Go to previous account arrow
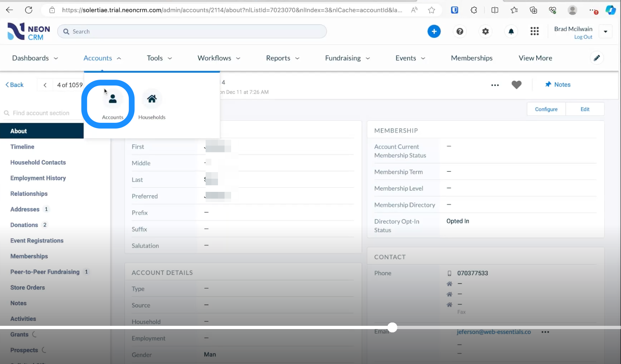 click(45, 85)
